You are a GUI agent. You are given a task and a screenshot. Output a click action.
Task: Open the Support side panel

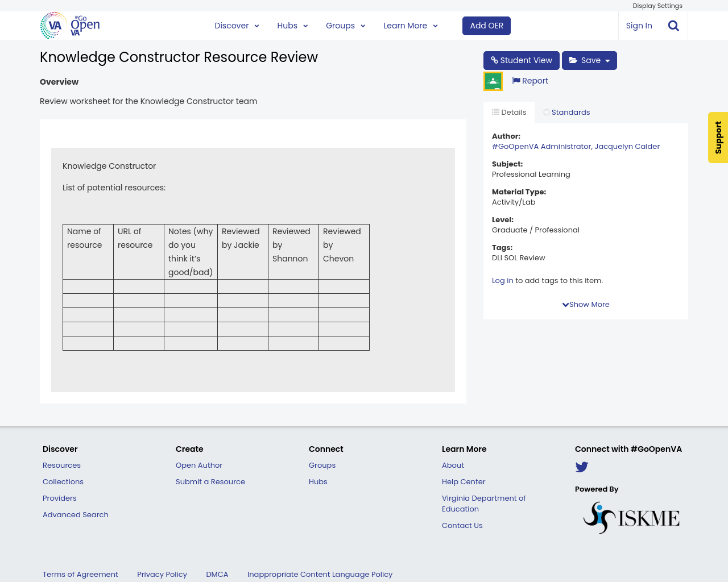pyautogui.click(x=718, y=138)
